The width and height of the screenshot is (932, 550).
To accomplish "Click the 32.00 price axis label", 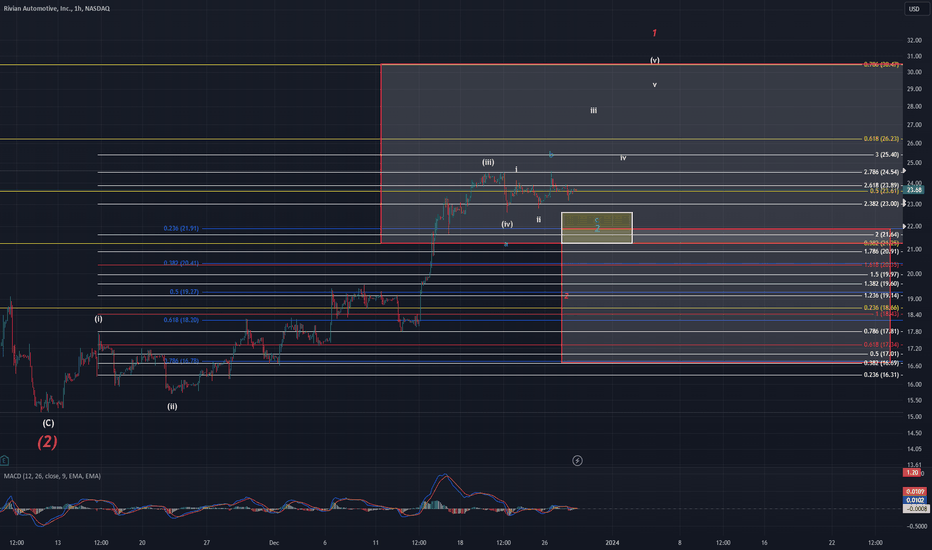I will (x=914, y=40).
